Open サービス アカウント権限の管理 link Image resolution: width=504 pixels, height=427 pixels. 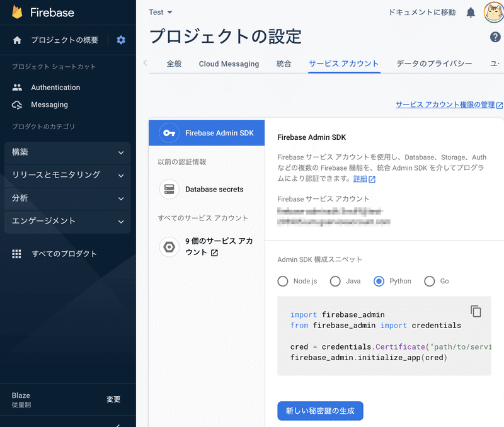[x=445, y=105]
